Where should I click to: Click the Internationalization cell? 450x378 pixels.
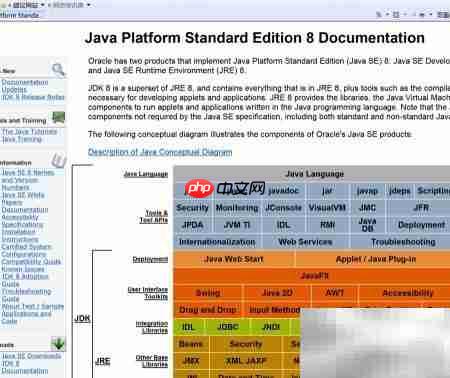[217, 242]
